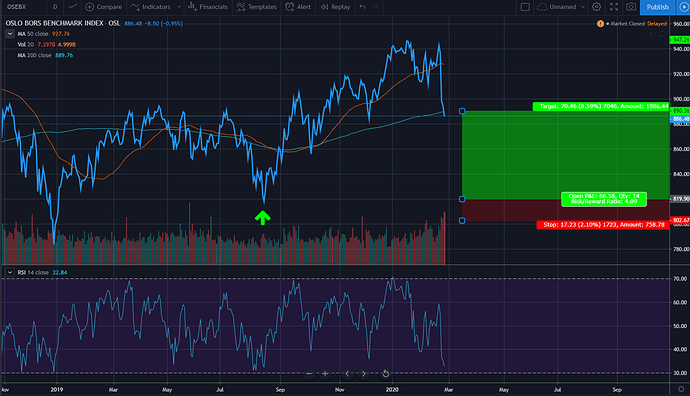Start bar Replay mode
Screen dimensions: 690x396
[335, 7]
